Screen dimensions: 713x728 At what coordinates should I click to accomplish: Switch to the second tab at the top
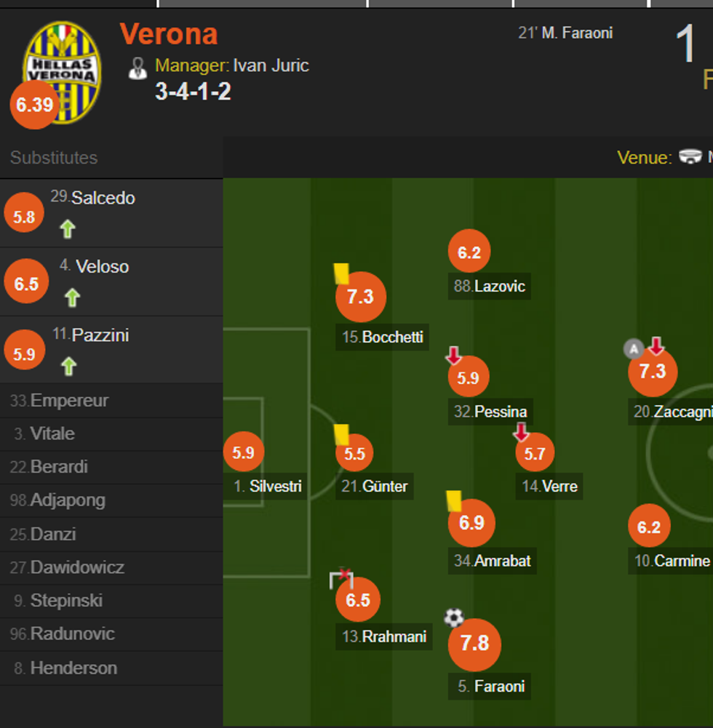point(262,4)
